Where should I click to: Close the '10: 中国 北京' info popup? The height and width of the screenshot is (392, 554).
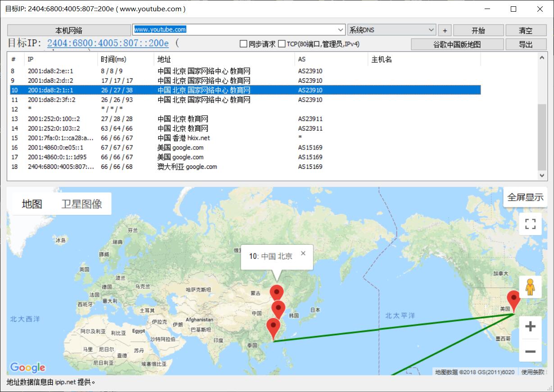click(303, 253)
